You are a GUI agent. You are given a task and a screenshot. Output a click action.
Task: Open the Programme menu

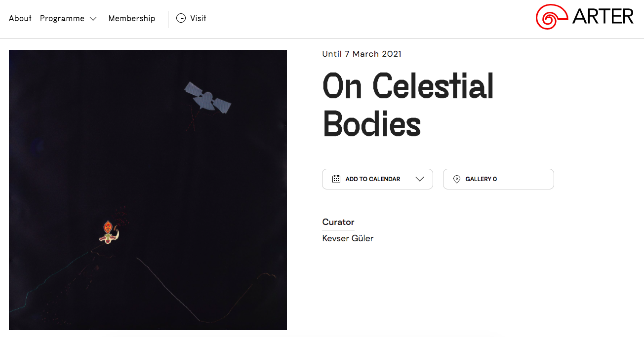coord(62,19)
